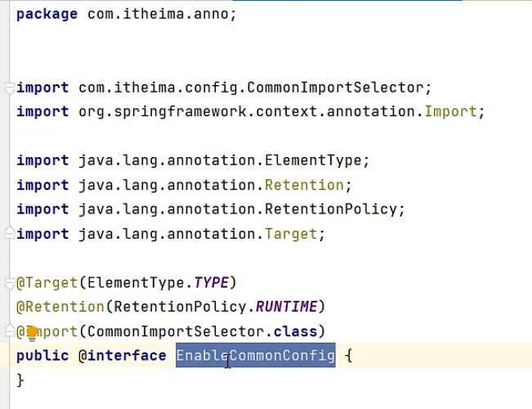
Task: Click the RUNTIME constant in @Retention
Action: (287, 308)
